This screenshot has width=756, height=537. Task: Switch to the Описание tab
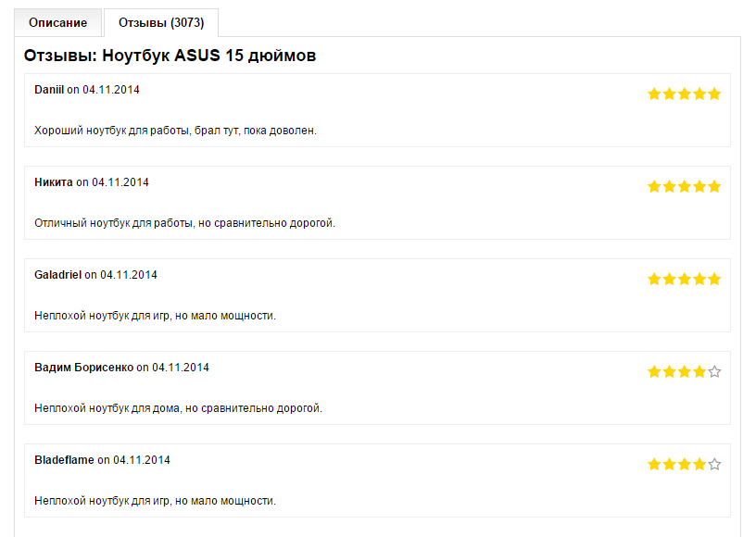pos(57,22)
